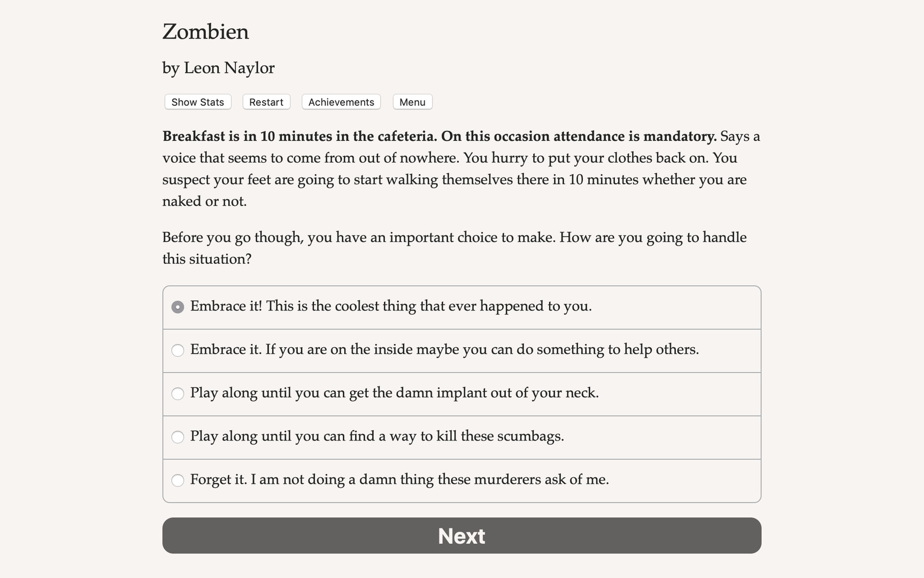The height and width of the screenshot is (578, 924).
Task: Choose the second embrace option's radio circle
Action: coord(178,351)
